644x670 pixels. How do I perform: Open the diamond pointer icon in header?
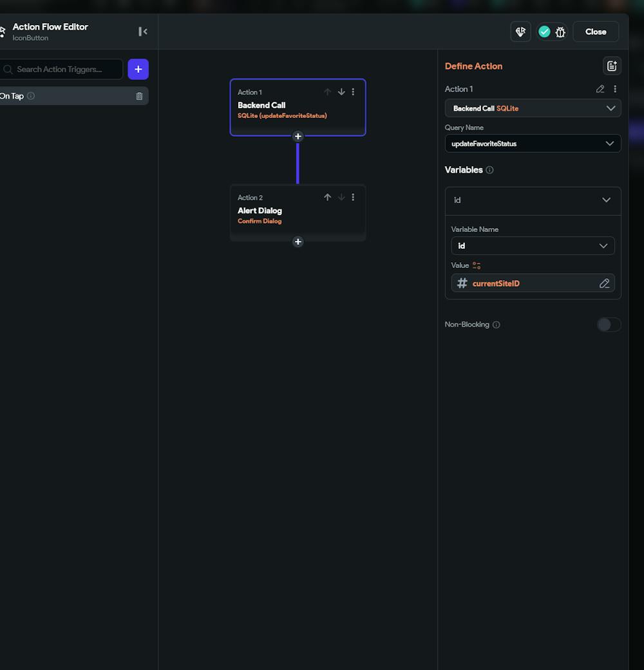(520, 32)
